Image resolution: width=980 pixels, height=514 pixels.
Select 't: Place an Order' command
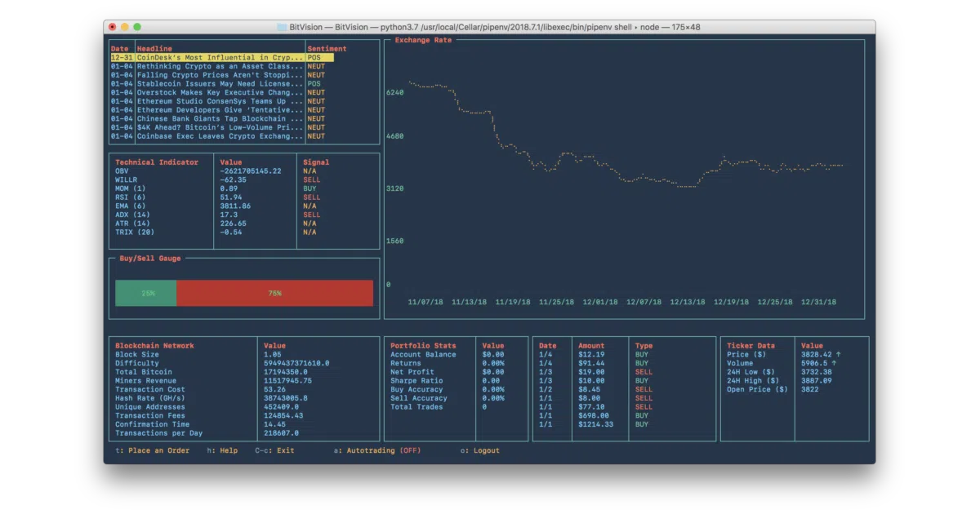[x=153, y=450]
